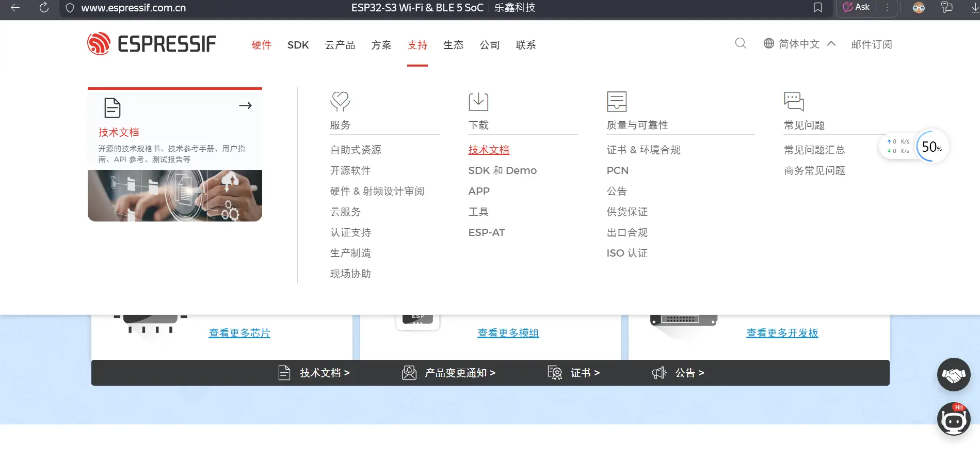Open 出口合规 link

pyautogui.click(x=627, y=232)
